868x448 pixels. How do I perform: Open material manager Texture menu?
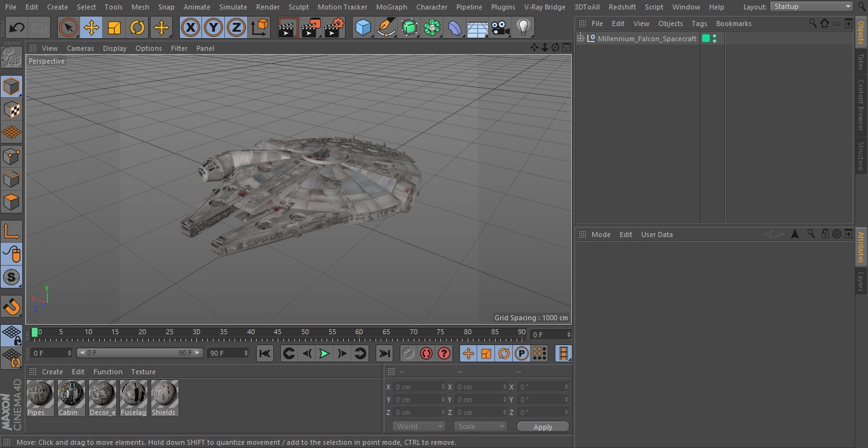click(143, 372)
